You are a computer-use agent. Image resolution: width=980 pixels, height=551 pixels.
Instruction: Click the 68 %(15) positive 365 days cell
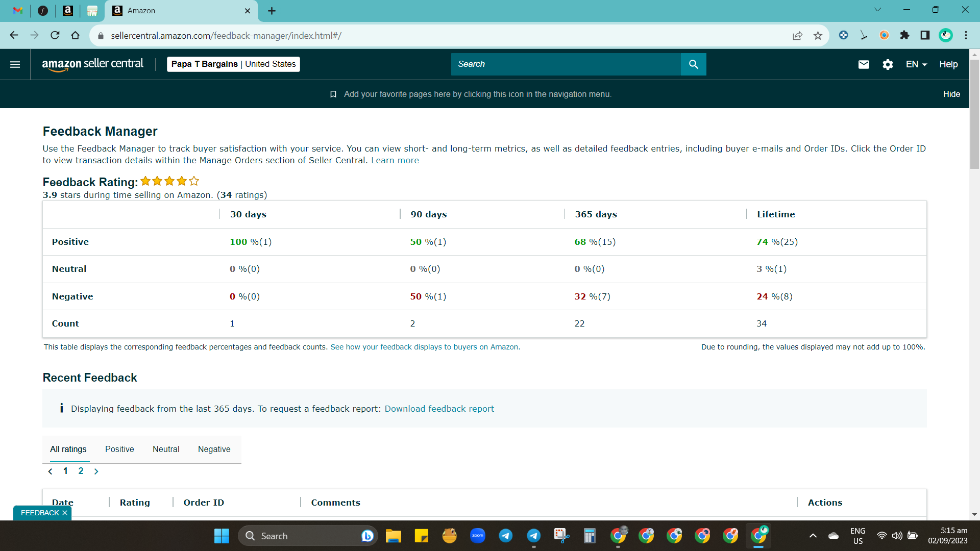click(595, 242)
